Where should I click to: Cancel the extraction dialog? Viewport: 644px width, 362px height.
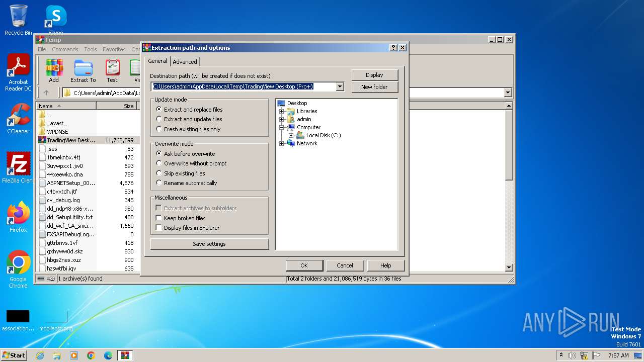pyautogui.click(x=345, y=265)
